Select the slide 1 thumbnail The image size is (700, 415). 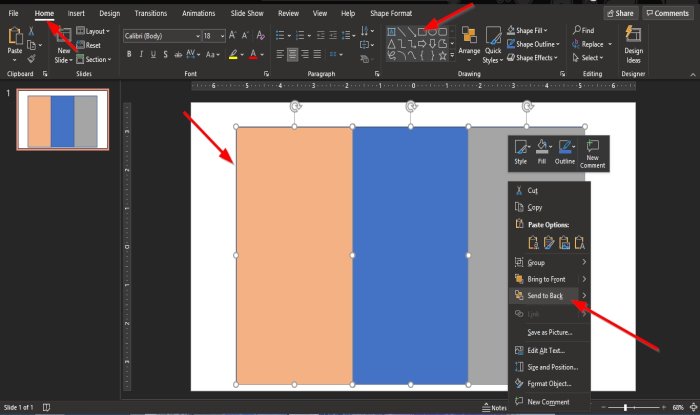[x=62, y=122]
